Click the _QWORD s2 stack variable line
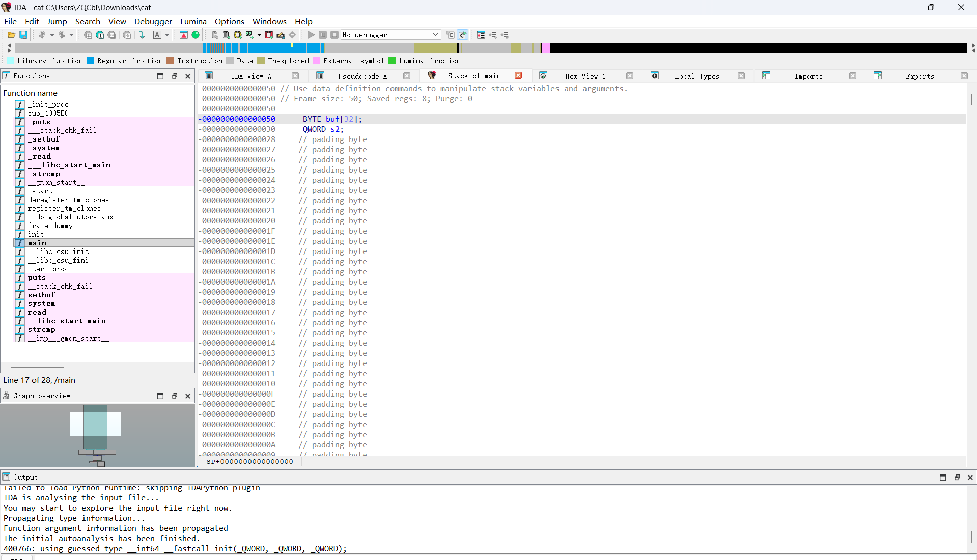 click(582, 129)
